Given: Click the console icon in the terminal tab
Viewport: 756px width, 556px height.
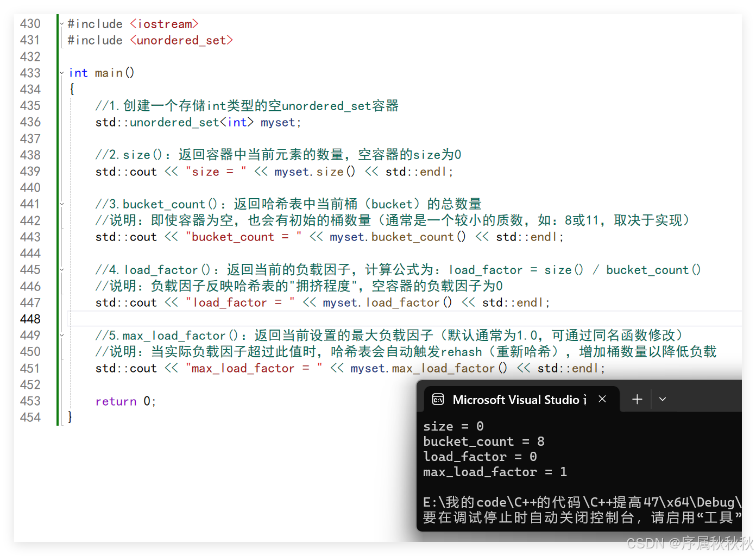Looking at the screenshot, I should pos(438,400).
